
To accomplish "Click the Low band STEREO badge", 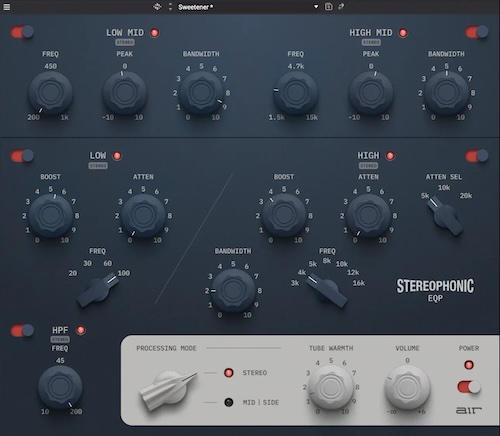I will [x=98, y=166].
